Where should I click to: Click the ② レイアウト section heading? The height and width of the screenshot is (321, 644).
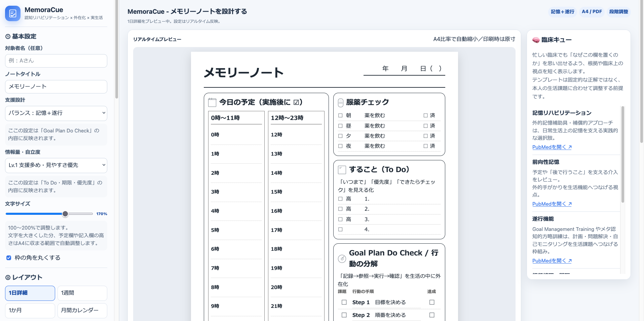tap(24, 277)
